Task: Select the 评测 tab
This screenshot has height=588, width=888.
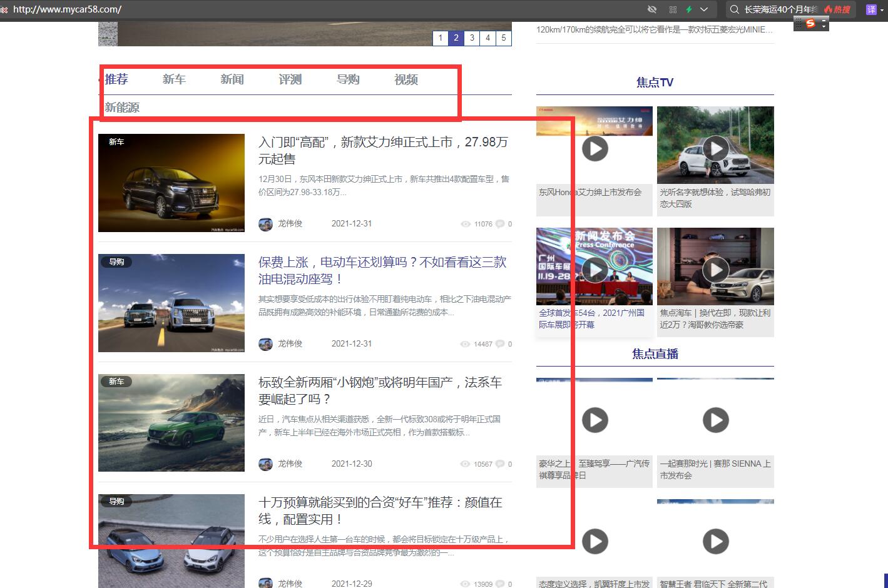Action: (290, 79)
